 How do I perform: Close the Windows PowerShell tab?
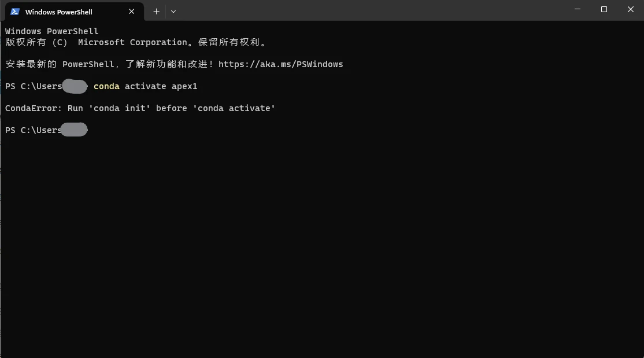coord(131,12)
